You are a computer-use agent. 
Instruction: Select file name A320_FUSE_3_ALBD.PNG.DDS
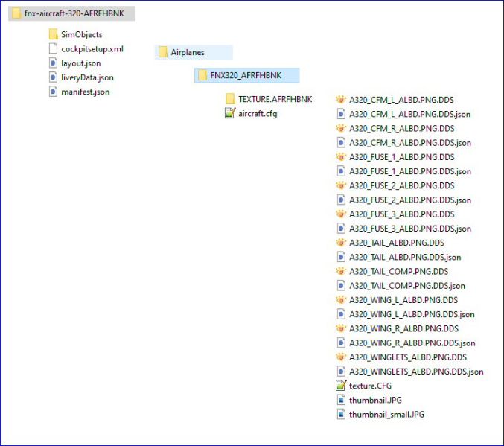[x=402, y=214]
